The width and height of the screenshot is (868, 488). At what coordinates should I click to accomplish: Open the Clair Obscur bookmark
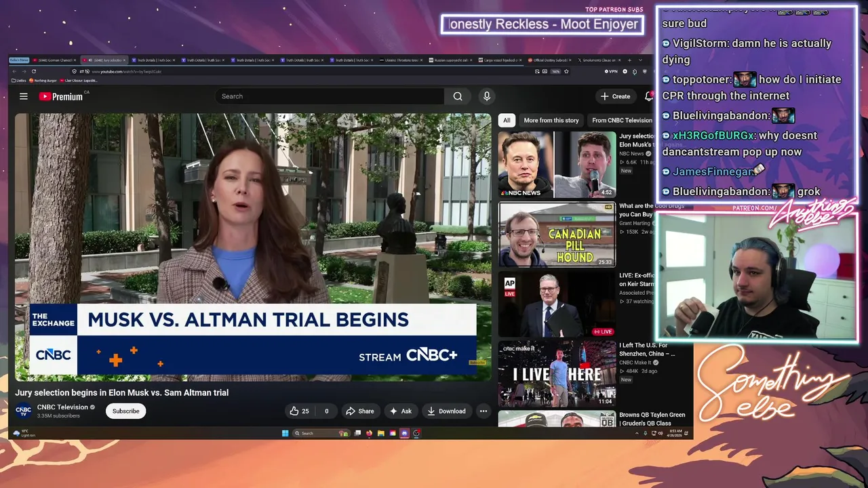(79, 81)
